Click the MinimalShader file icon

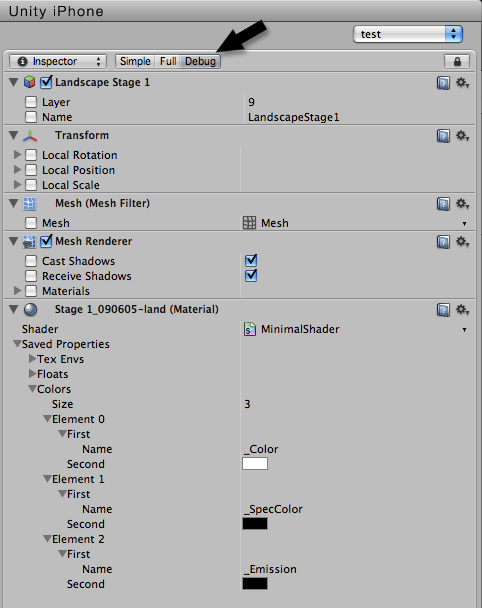point(250,329)
